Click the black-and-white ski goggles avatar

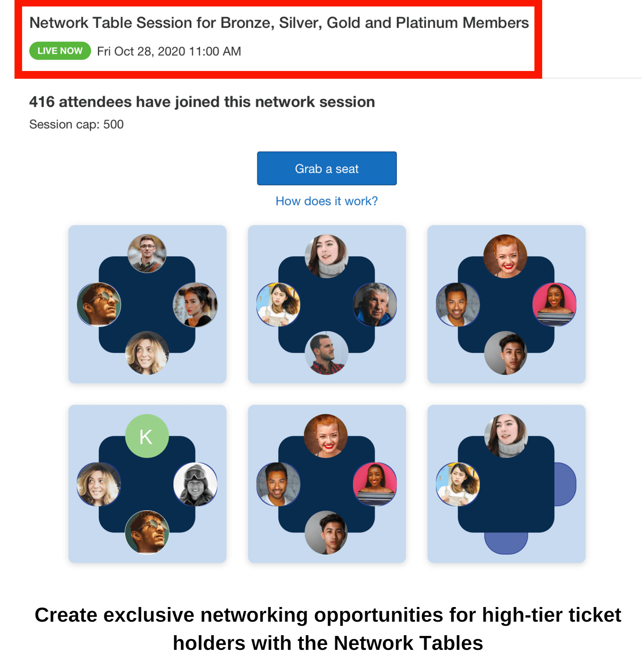pos(195,484)
